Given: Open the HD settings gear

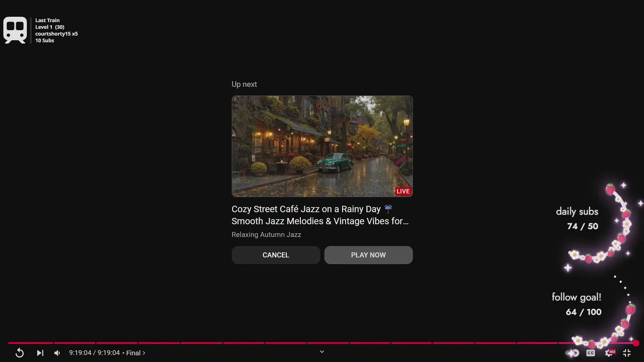Looking at the screenshot, I should [609, 353].
